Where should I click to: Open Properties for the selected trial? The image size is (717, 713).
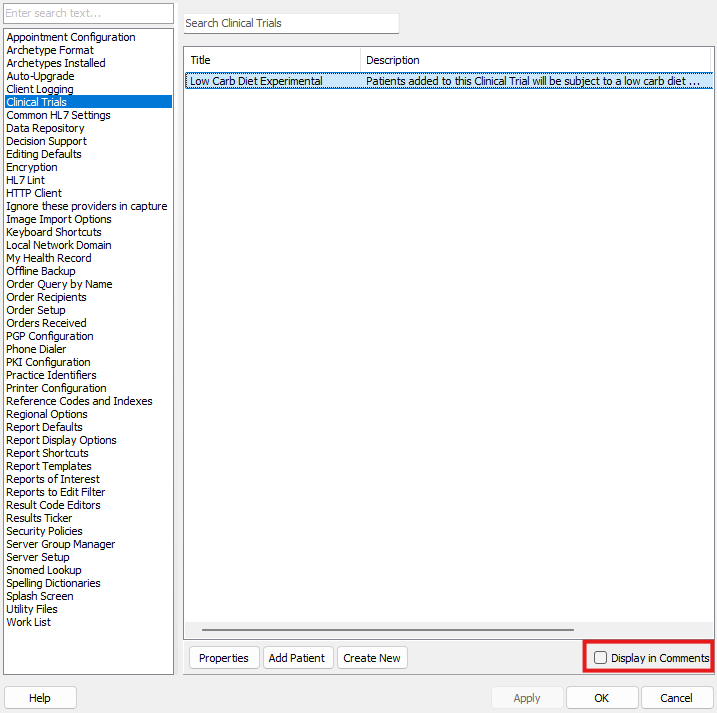223,658
